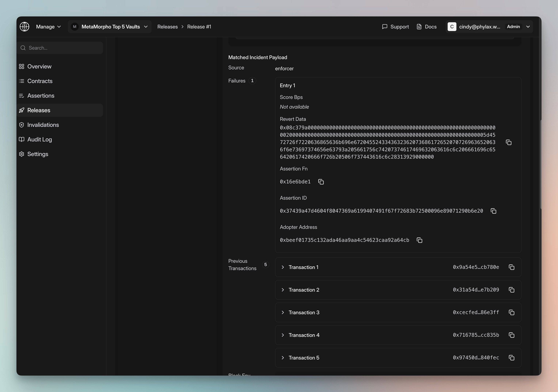Viewport: 558px width, 392px height.
Task: Click the Entry 1 heading
Action: (x=288, y=85)
